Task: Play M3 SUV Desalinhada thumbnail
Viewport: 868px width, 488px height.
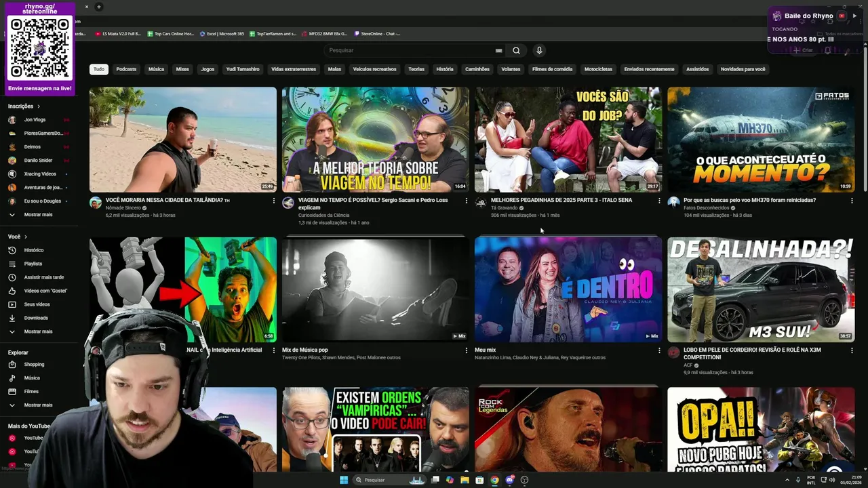Action: [x=761, y=289]
